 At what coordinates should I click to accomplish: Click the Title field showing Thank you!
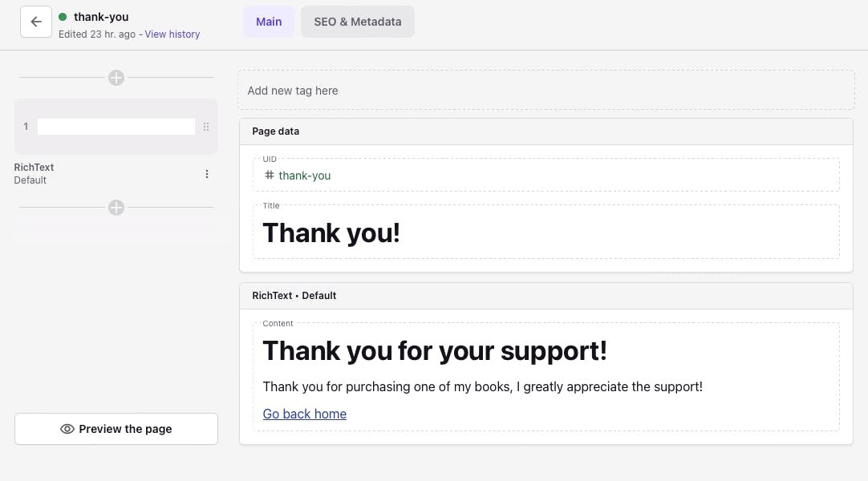pyautogui.click(x=546, y=232)
